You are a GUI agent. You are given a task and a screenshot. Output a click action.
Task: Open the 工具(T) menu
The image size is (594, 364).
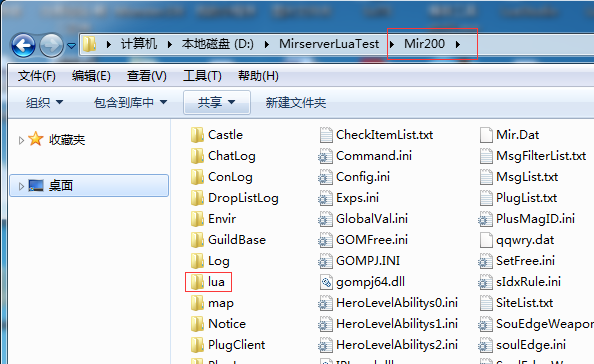click(202, 76)
